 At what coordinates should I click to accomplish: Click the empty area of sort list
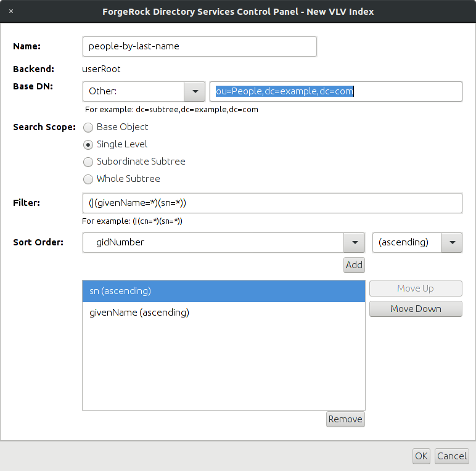click(x=224, y=367)
